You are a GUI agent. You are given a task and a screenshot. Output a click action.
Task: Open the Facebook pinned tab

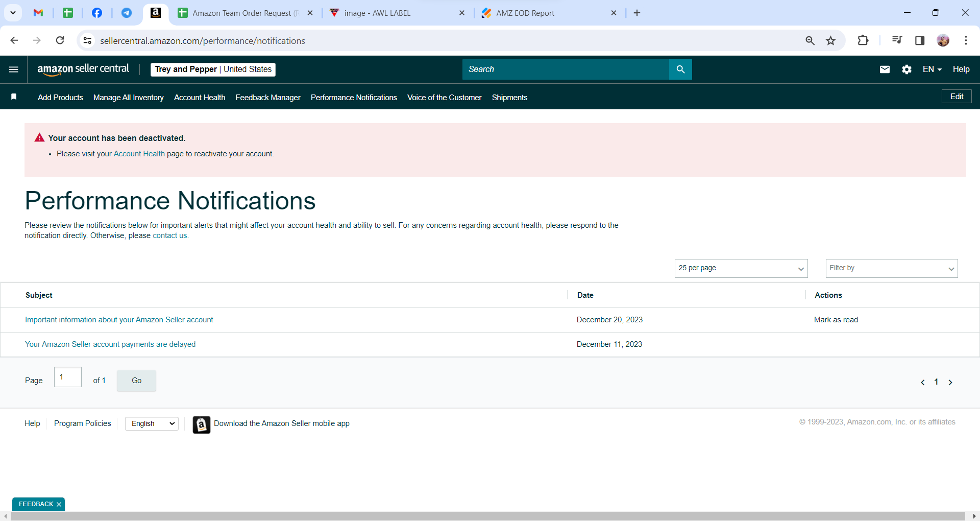(97, 13)
